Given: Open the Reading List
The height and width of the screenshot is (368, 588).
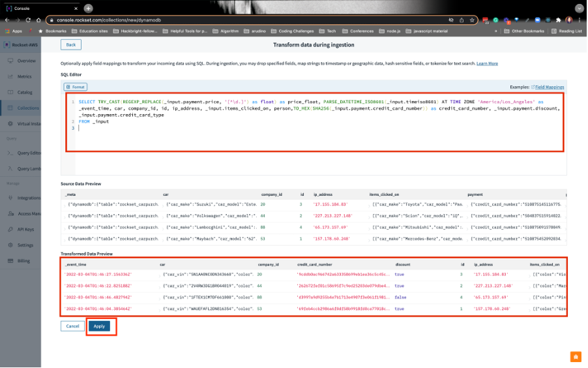Looking at the screenshot, I should click(x=566, y=31).
